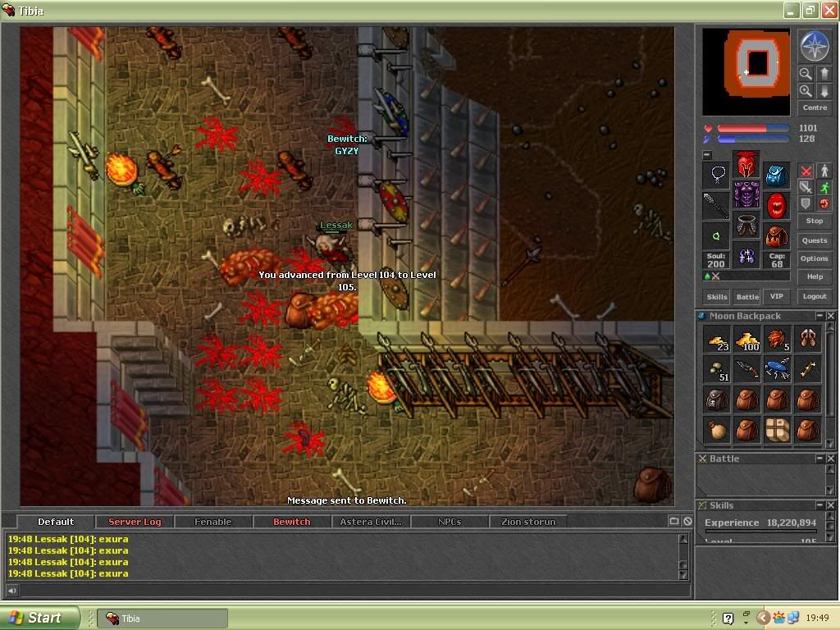Image resolution: width=840 pixels, height=630 pixels.
Task: Select the red demon shield slot
Action: 777,206
